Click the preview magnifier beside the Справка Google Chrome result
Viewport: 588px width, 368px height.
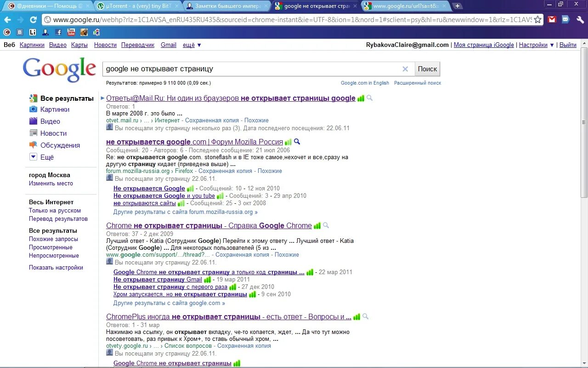326,225
